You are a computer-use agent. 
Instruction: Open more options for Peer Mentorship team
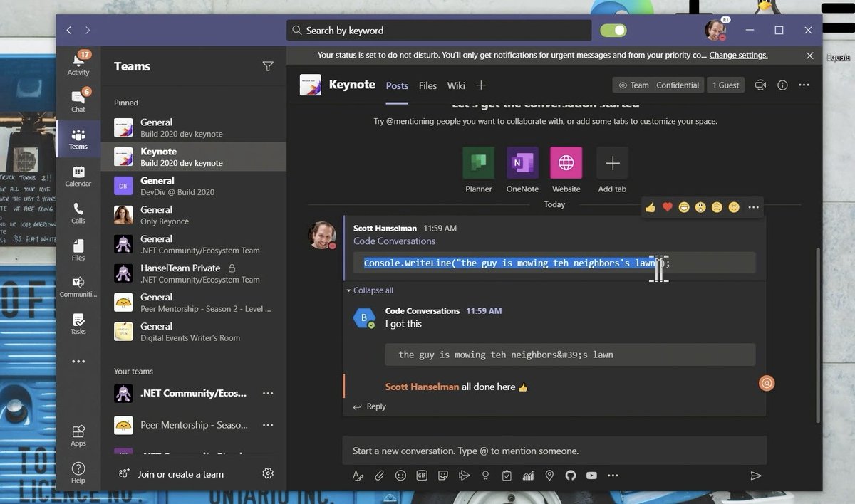pos(268,425)
